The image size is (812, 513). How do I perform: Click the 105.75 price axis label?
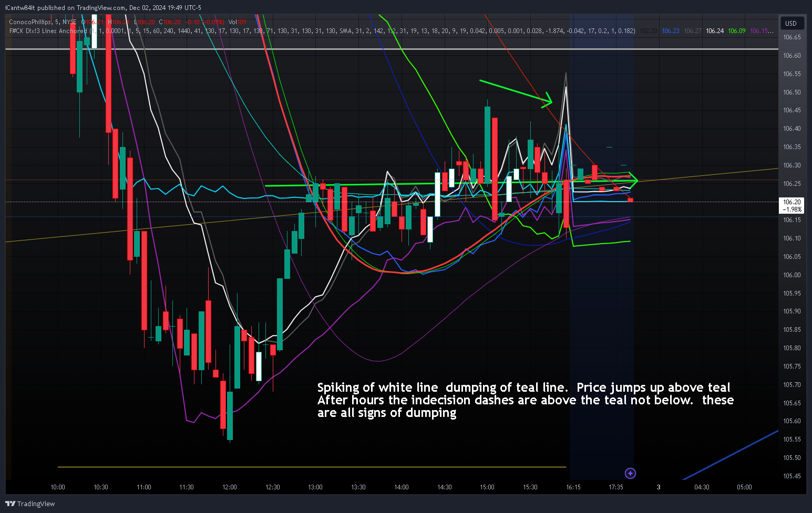click(792, 367)
